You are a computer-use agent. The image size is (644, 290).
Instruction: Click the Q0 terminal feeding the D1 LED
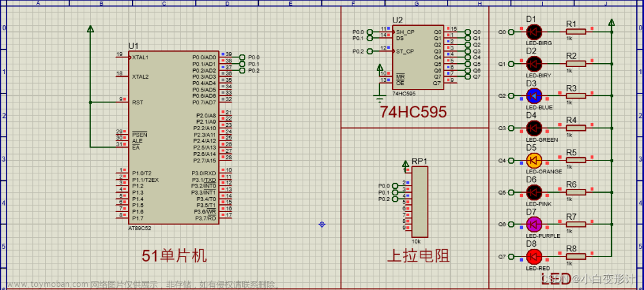(511, 32)
